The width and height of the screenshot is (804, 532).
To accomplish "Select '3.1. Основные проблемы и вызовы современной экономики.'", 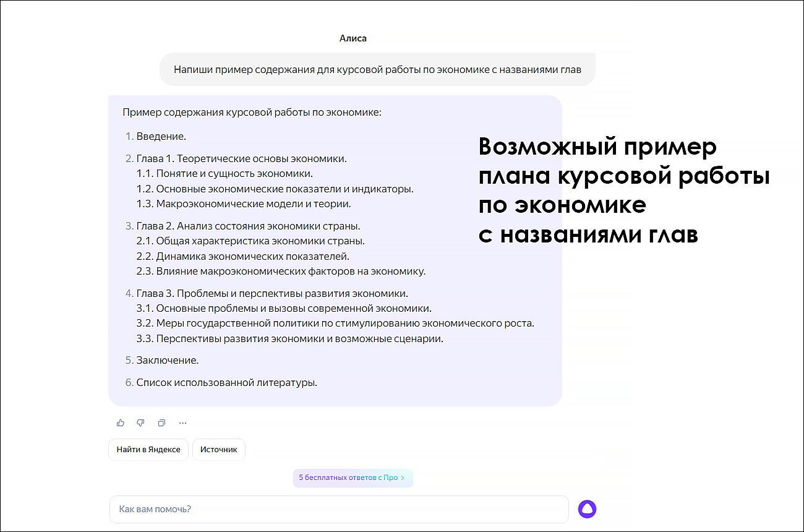I will pyautogui.click(x=284, y=309).
